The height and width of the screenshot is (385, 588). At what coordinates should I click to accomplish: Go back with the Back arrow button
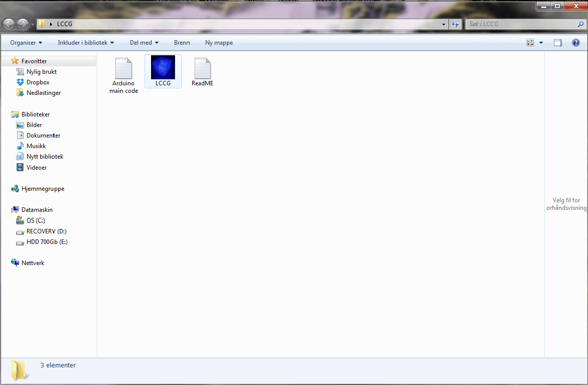pos(9,24)
